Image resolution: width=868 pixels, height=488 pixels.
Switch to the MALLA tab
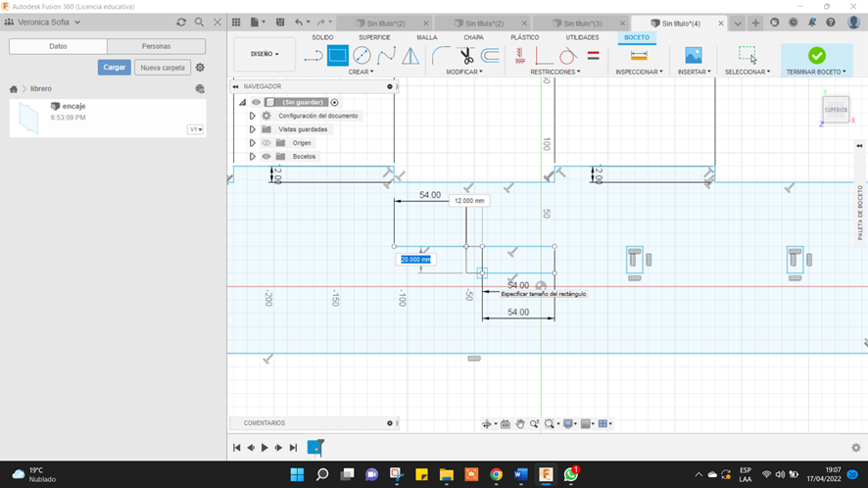[x=427, y=37]
